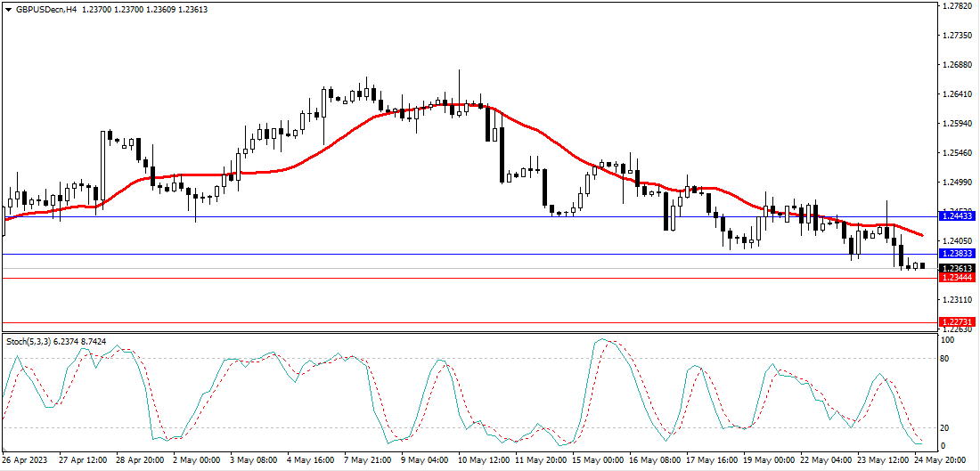Select the blue 1.23833 price level label
The height and width of the screenshot is (471, 980).
(958, 254)
